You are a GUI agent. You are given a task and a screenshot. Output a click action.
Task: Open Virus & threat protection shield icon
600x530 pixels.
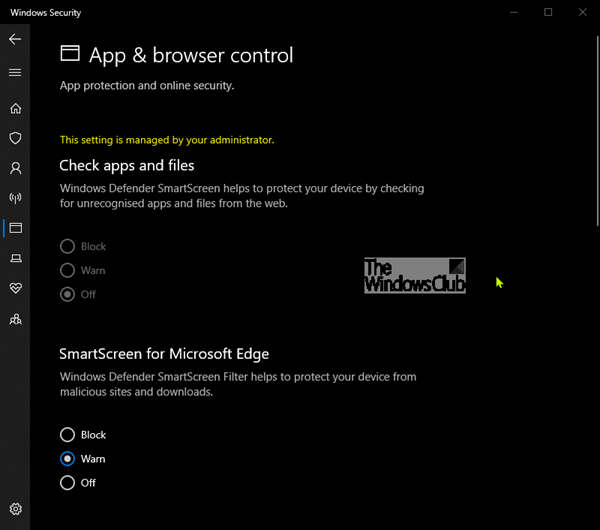pyautogui.click(x=15, y=138)
